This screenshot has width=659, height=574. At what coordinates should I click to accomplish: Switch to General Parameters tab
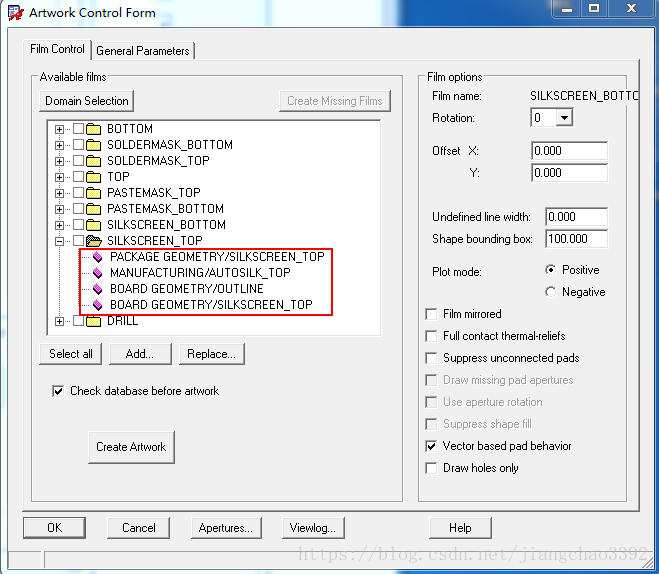pyautogui.click(x=142, y=51)
